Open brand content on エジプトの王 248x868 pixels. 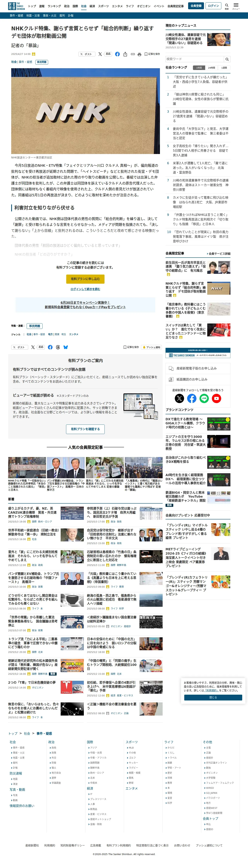point(186,443)
